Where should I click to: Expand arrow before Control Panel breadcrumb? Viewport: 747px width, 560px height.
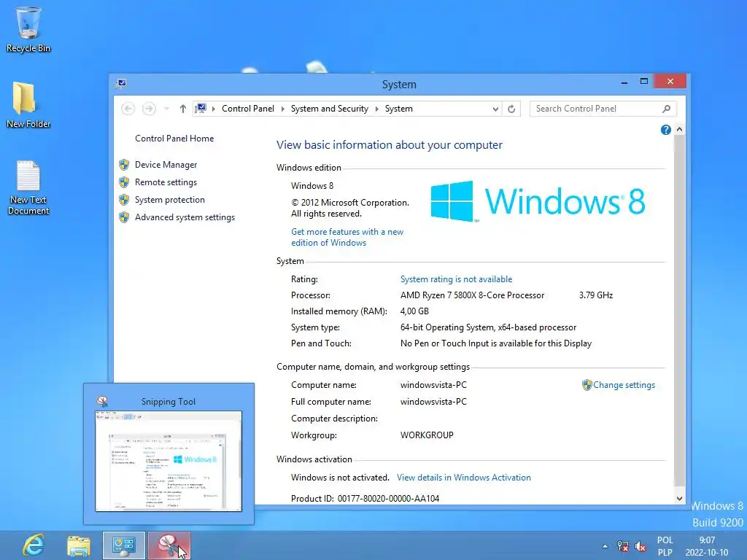click(x=214, y=109)
